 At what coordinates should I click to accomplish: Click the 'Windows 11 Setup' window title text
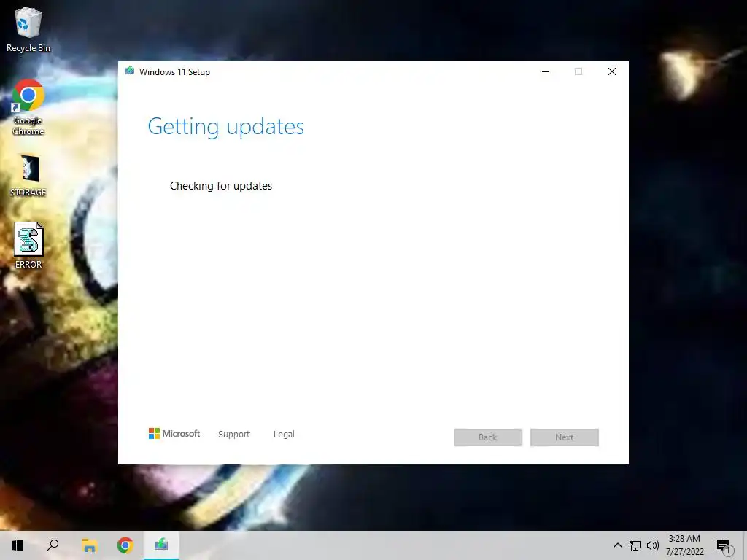pos(174,72)
